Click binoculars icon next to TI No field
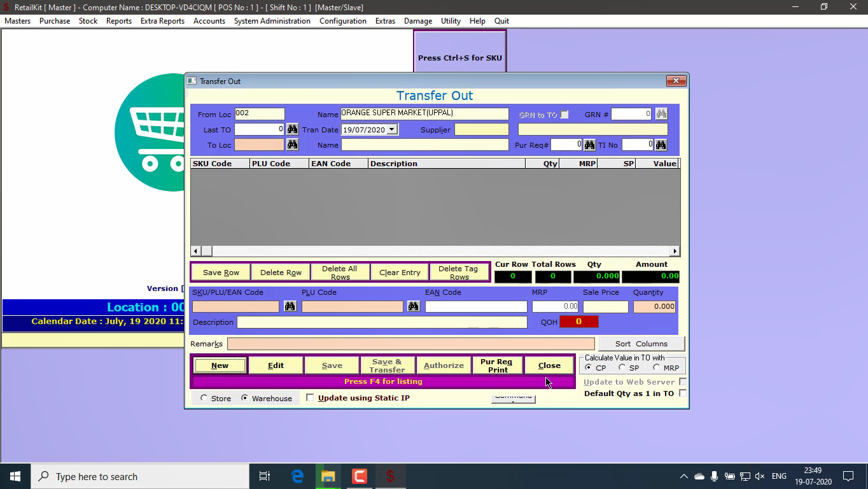Image resolution: width=868 pixels, height=489 pixels. (x=661, y=145)
